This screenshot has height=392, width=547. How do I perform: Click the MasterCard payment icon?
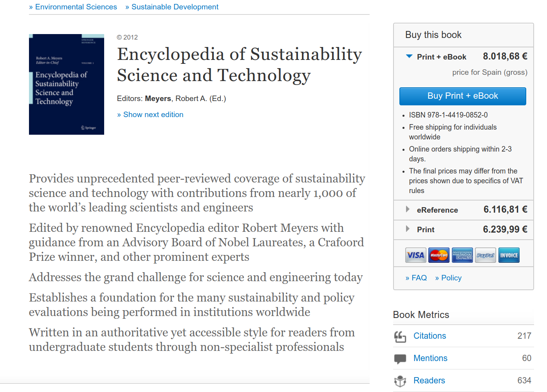click(x=439, y=255)
